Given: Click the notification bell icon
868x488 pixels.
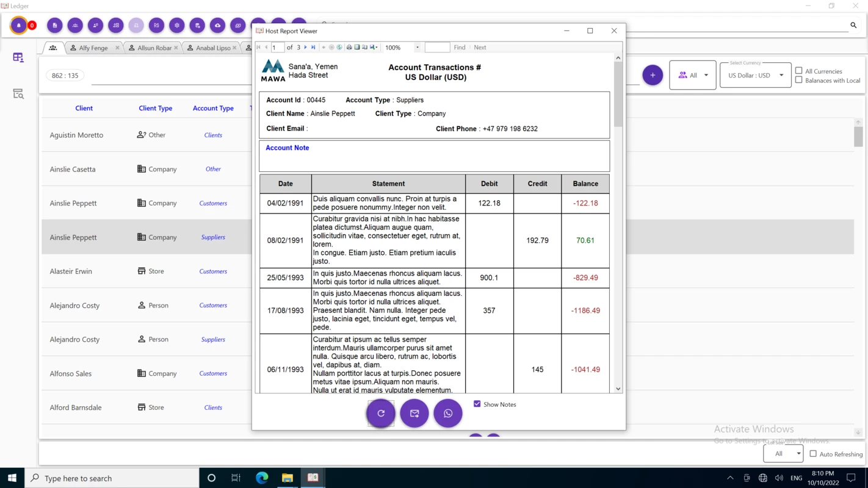Looking at the screenshot, I should [19, 26].
